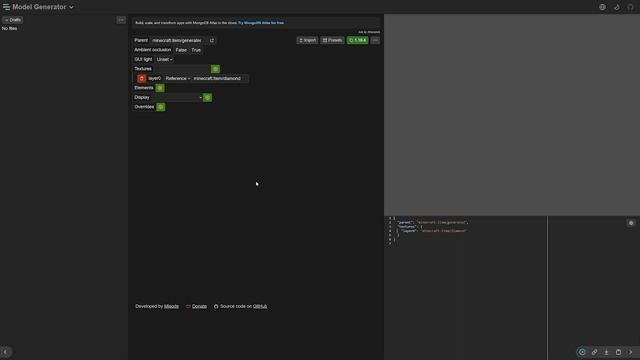The image size is (640, 360).
Task: Click the layer0 label
Action: [x=154, y=78]
